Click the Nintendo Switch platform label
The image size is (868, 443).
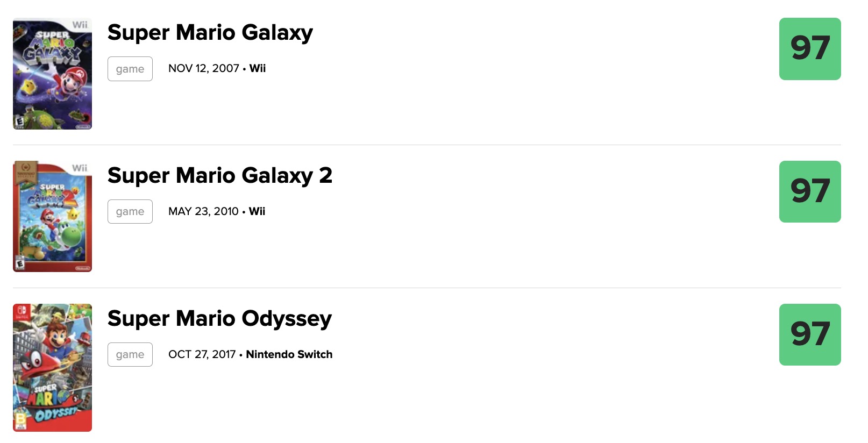click(289, 354)
